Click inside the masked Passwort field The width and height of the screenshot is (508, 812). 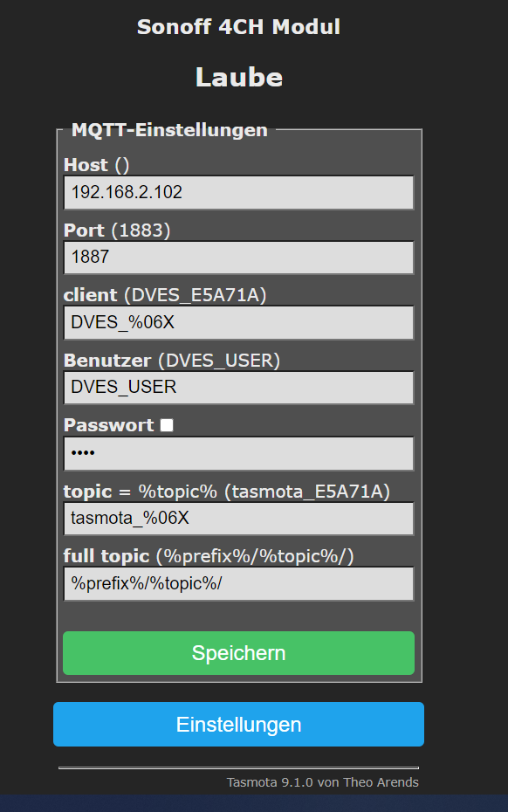click(x=238, y=454)
